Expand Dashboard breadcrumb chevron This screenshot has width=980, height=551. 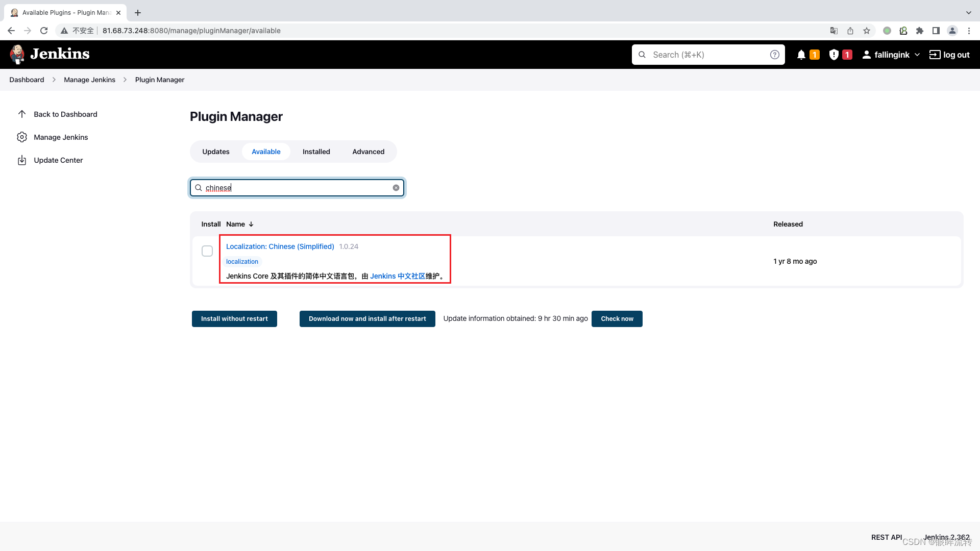pos(54,80)
